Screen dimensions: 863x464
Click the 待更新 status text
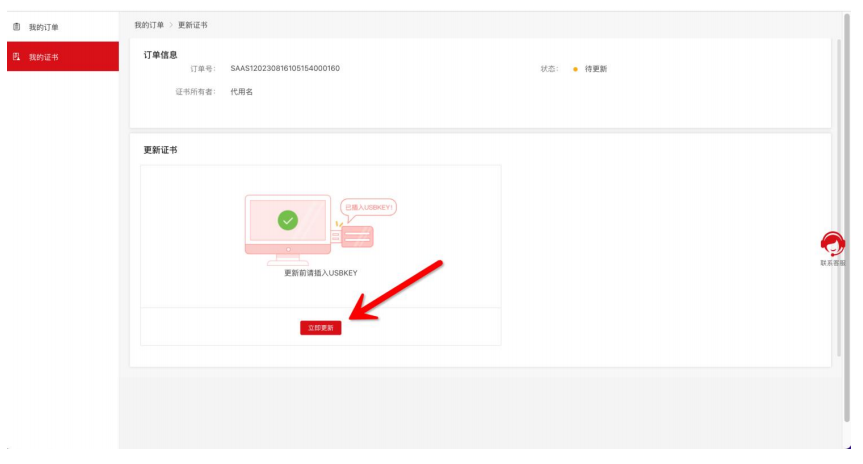(596, 69)
